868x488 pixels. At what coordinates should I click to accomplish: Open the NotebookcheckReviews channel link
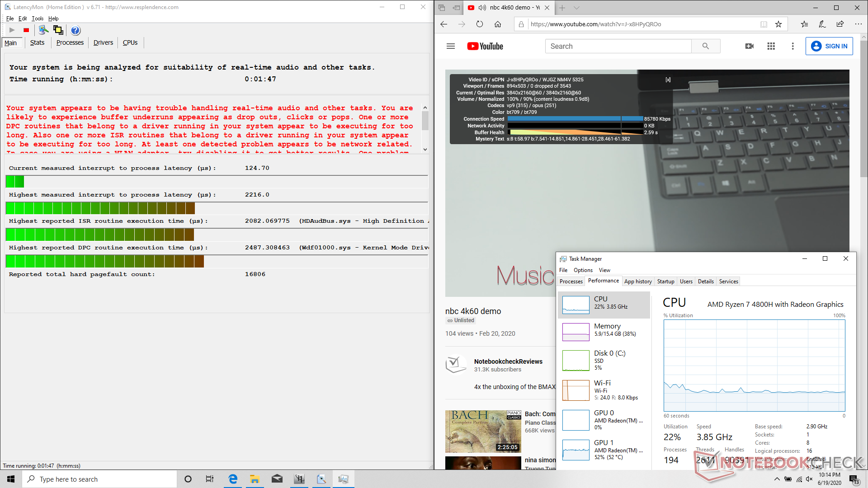click(x=508, y=361)
